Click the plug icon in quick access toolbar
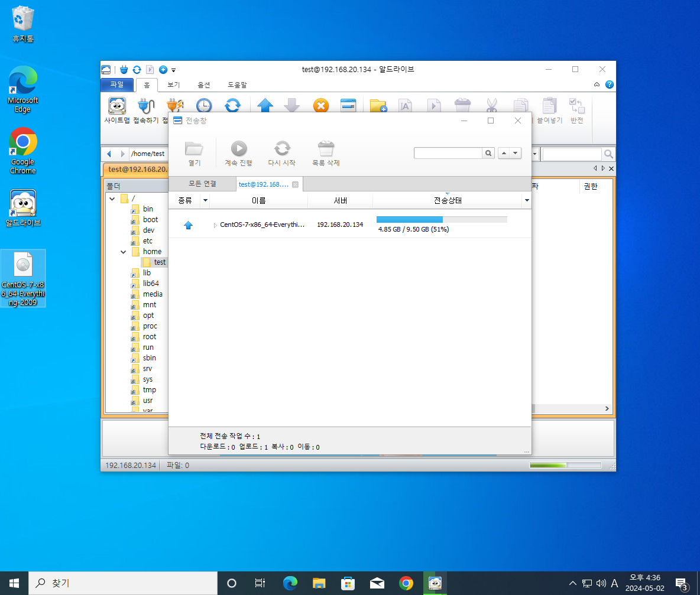Viewport: 700px width, 595px height. coord(124,70)
